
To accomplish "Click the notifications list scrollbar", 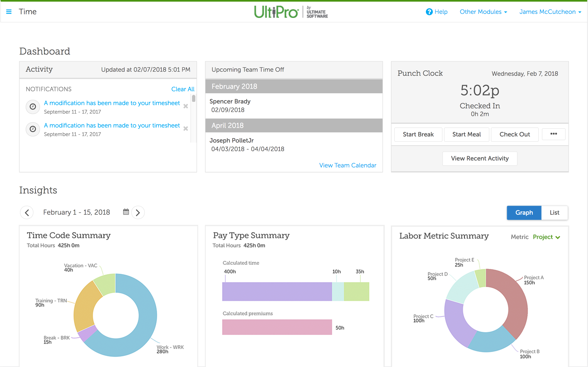I will 194,99.
